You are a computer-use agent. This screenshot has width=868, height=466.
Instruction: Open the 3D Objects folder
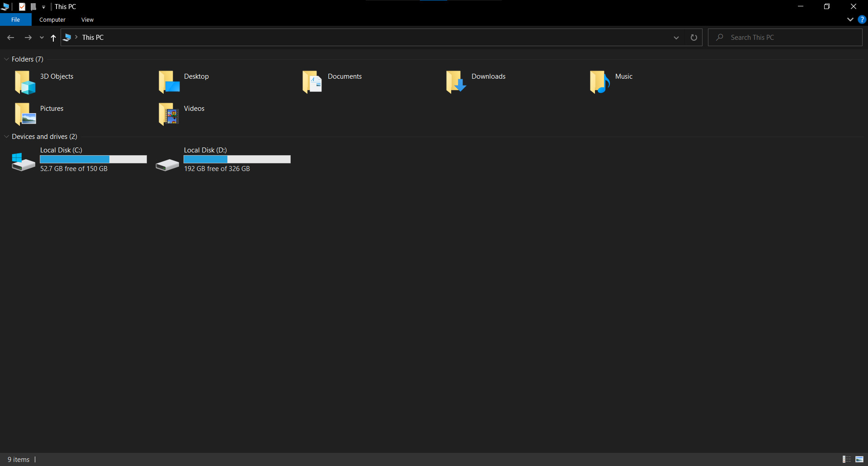[x=57, y=76]
